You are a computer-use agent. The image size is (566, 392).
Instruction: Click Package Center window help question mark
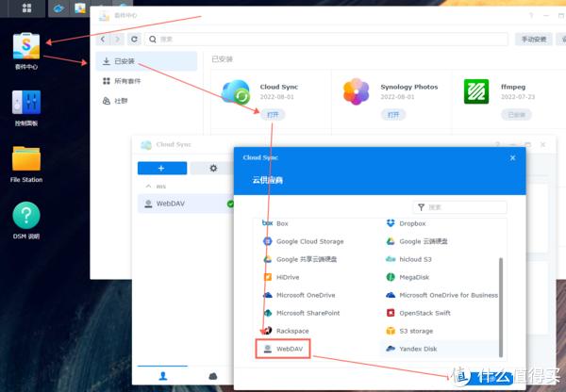click(531, 15)
